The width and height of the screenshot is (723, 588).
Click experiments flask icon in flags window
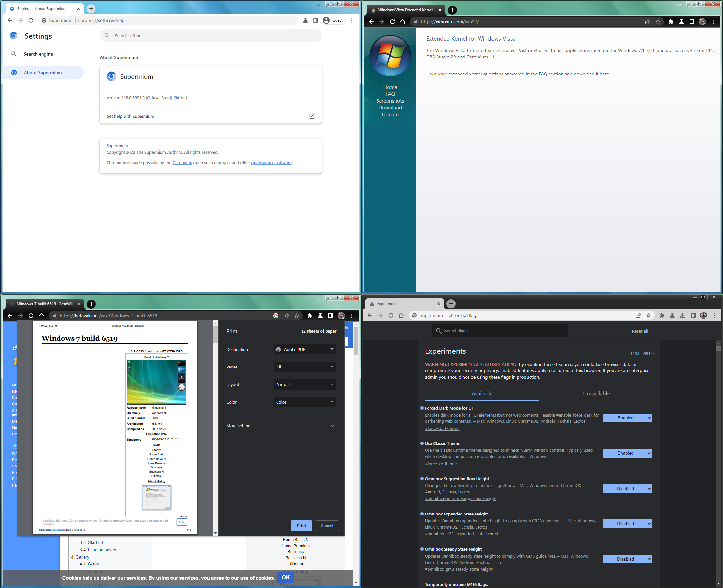pyautogui.click(x=672, y=315)
